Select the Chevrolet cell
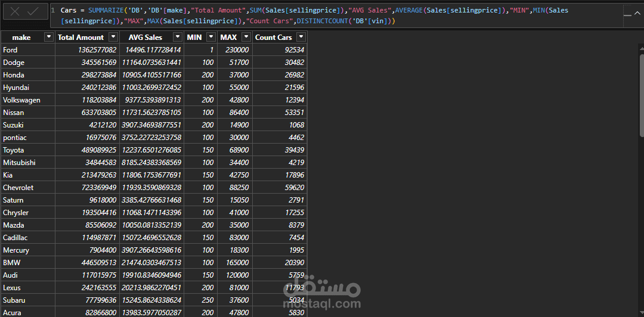Viewport: 644px width, 317px height. pyautogui.click(x=28, y=188)
